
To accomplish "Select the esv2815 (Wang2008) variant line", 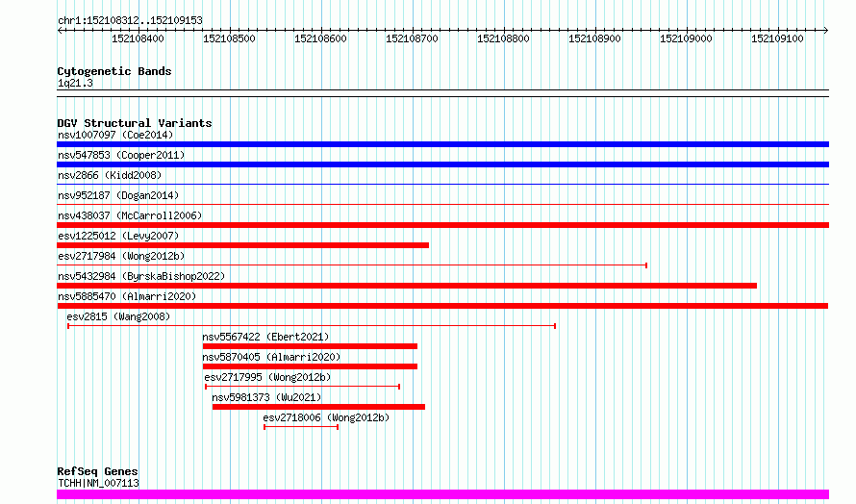I will 312,326.
